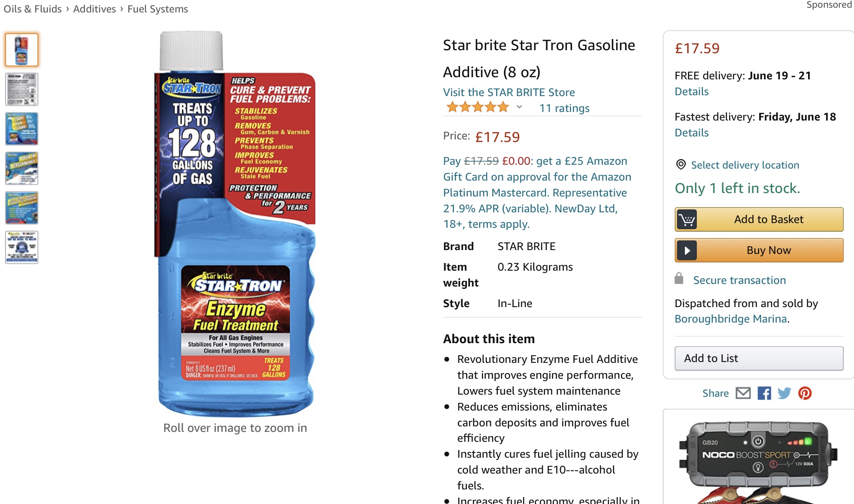Open Boroughbridge Marina seller page

click(x=730, y=319)
